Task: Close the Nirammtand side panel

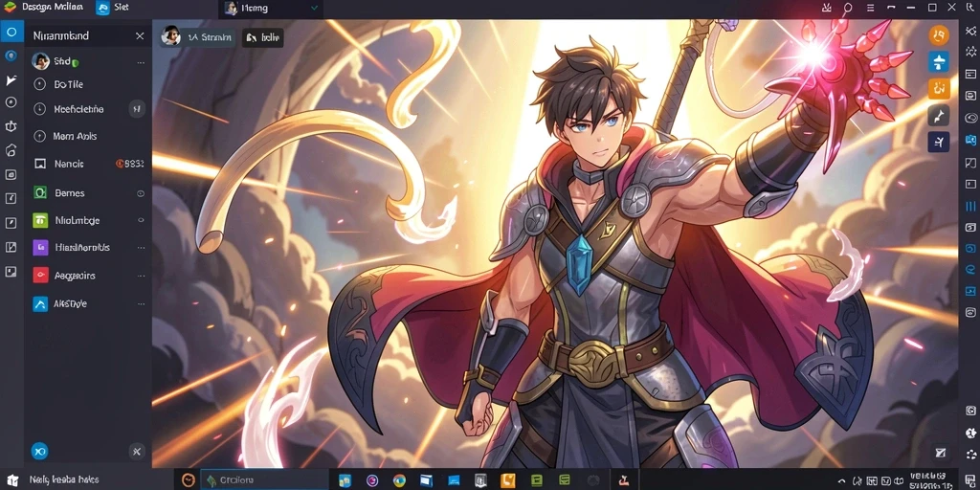Action: point(140,35)
